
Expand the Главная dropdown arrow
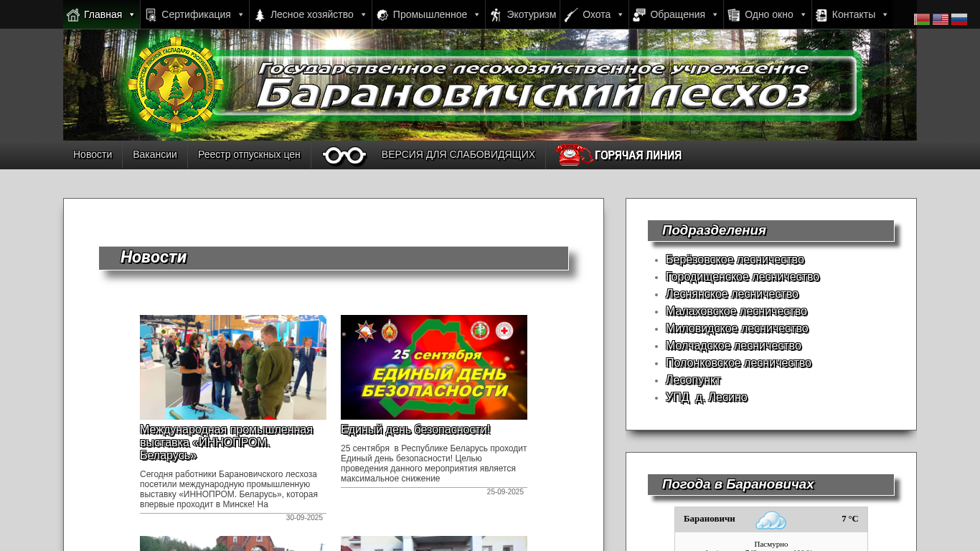pos(132,14)
